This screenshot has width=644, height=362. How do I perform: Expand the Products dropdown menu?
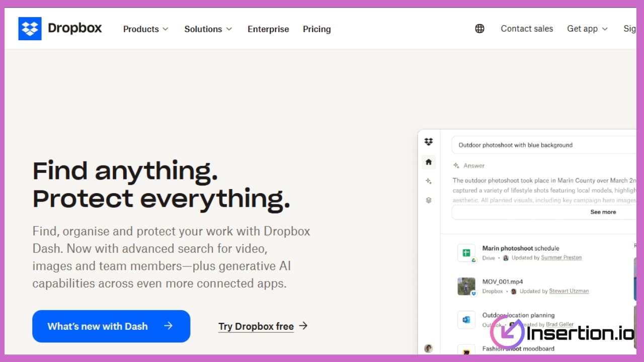tap(145, 29)
